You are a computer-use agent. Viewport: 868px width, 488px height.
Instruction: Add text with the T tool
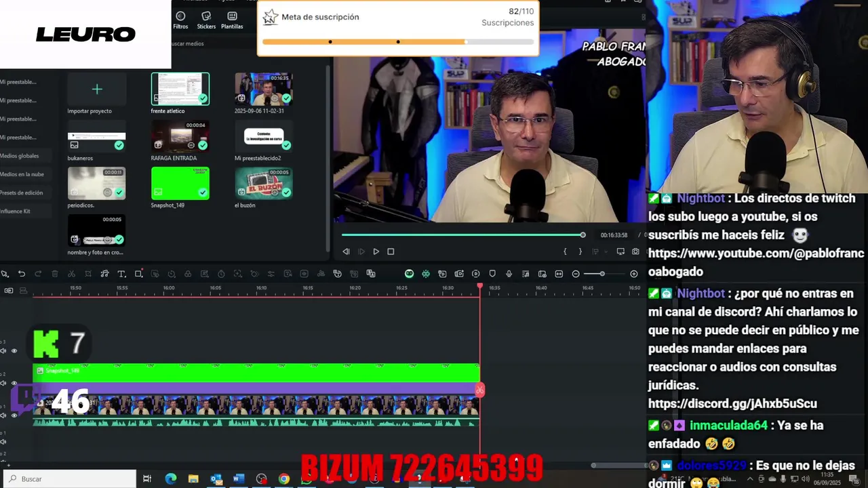[x=121, y=274]
